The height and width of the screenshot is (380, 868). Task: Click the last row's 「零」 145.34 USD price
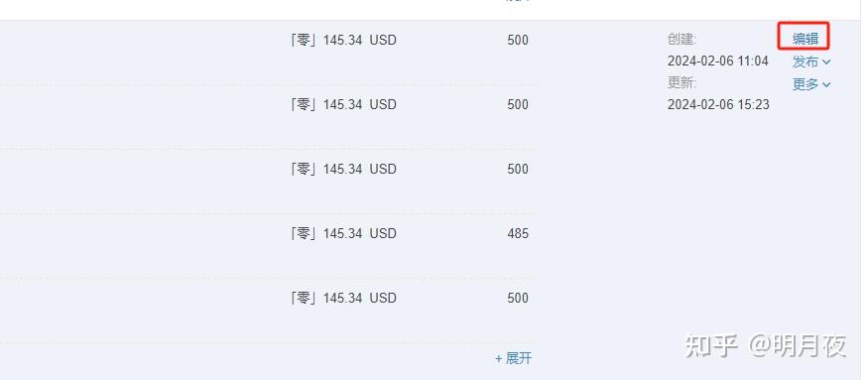tap(343, 298)
